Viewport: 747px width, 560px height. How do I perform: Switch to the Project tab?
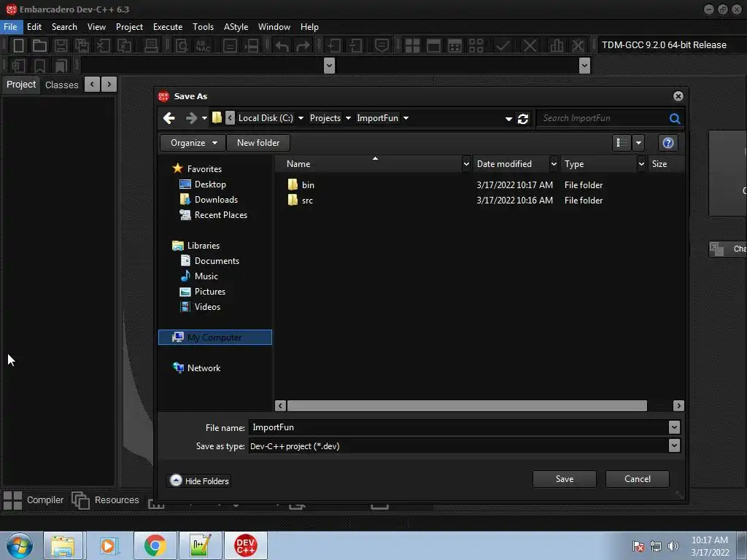[x=21, y=85]
